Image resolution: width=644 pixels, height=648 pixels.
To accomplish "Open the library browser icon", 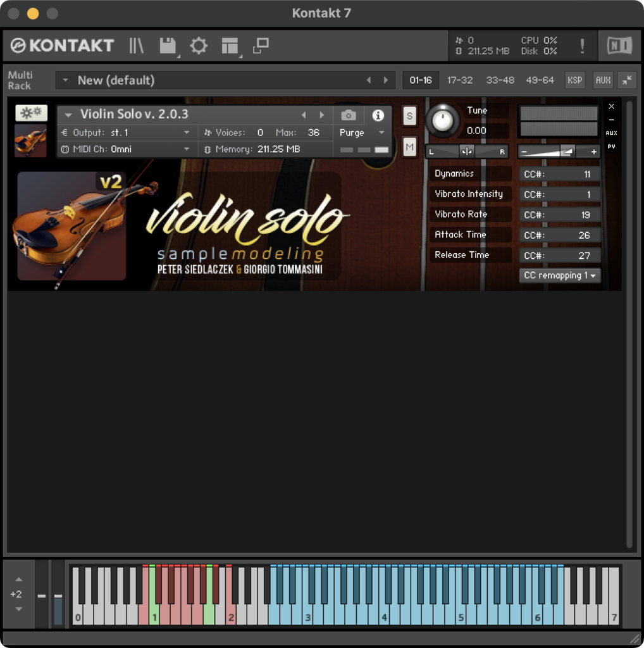I will [x=136, y=46].
